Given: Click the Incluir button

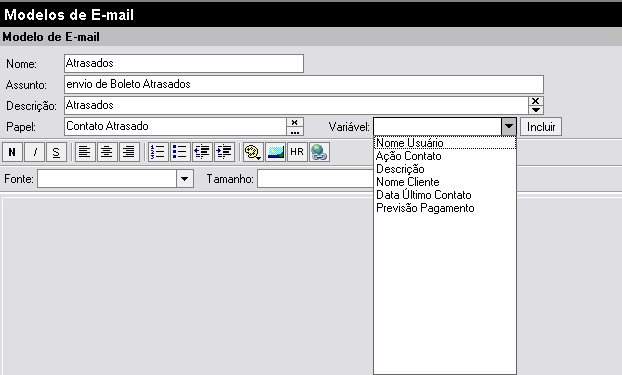Looking at the screenshot, I should pos(541,127).
